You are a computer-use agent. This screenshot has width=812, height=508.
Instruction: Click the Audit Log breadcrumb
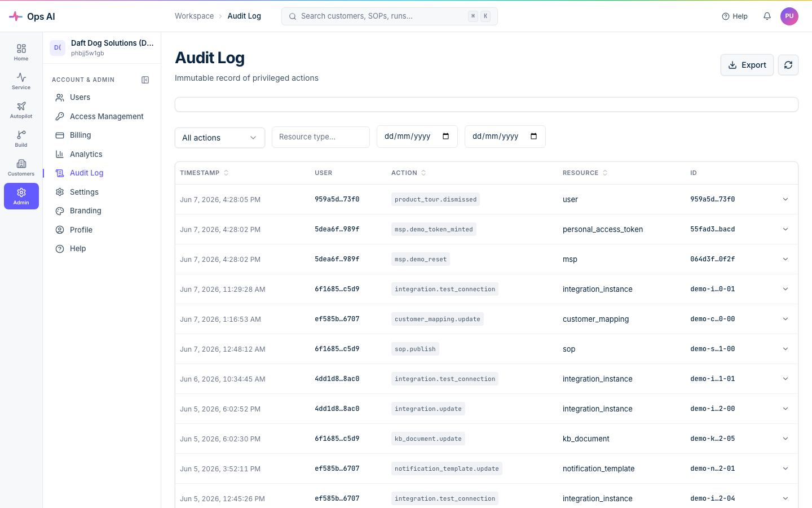coord(244,16)
